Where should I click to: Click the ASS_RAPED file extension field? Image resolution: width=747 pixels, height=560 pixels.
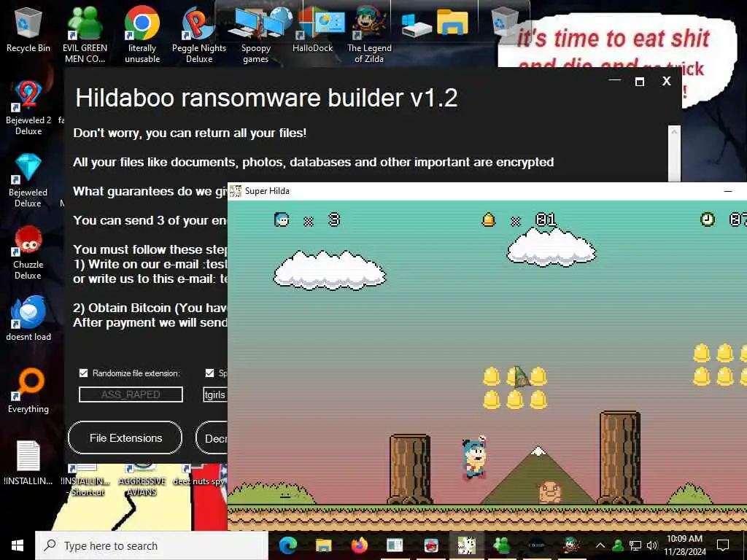[x=131, y=394]
